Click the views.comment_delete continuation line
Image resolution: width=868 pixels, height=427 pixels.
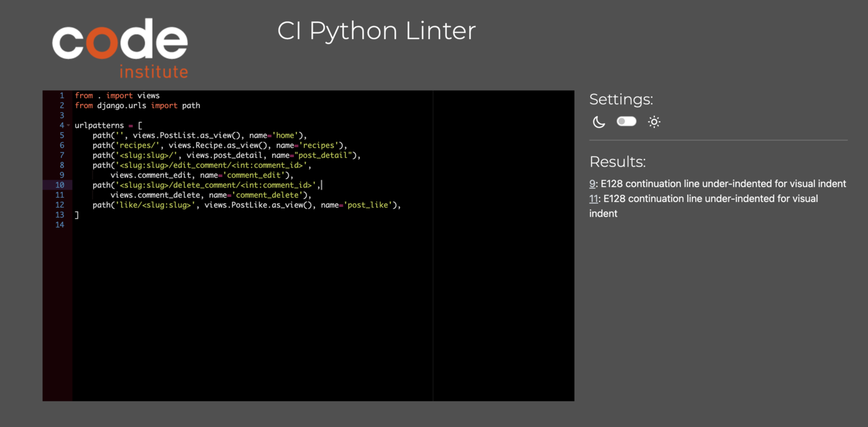click(x=211, y=195)
